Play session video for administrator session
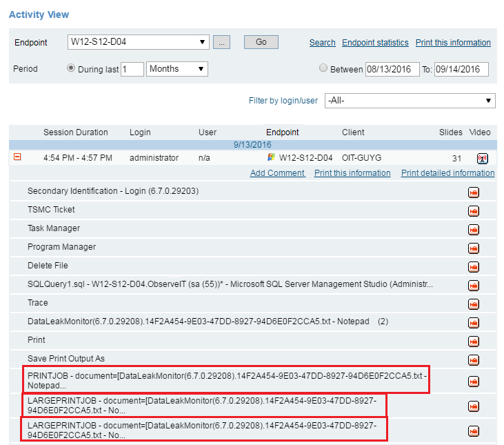Viewport: 504px width, 445px height. point(482,158)
